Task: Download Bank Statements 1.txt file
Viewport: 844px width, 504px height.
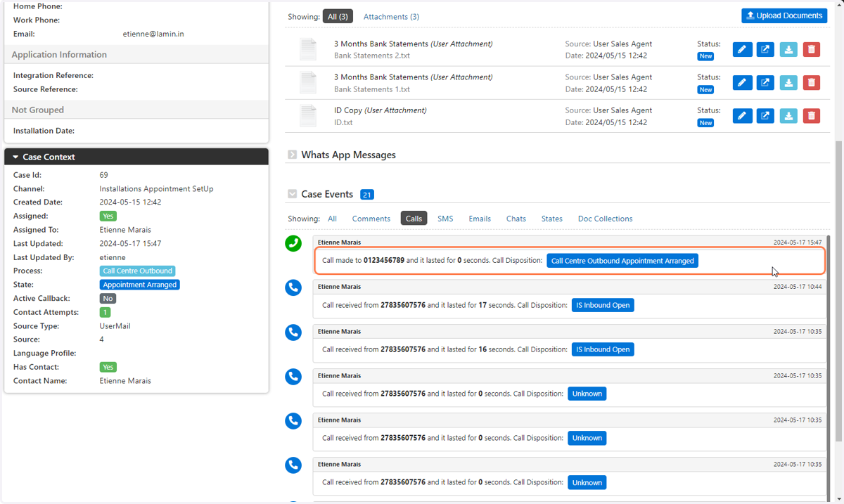Action: point(788,82)
